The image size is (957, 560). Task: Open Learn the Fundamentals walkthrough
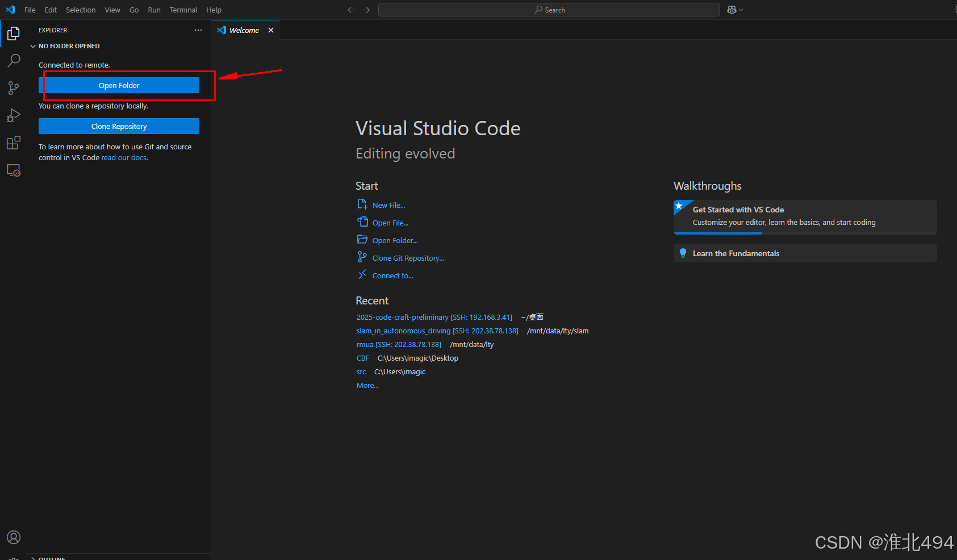(x=805, y=253)
